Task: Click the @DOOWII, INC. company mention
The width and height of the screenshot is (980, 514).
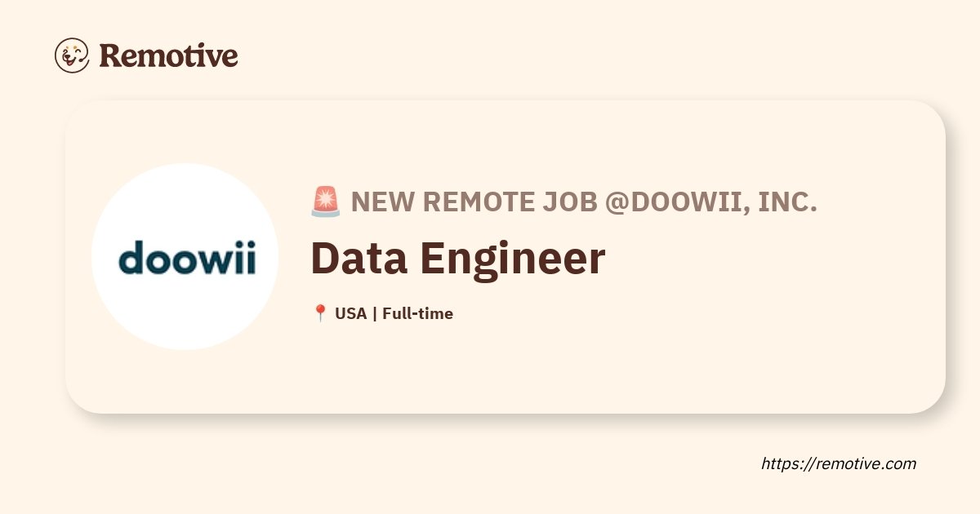Action: 711,202
